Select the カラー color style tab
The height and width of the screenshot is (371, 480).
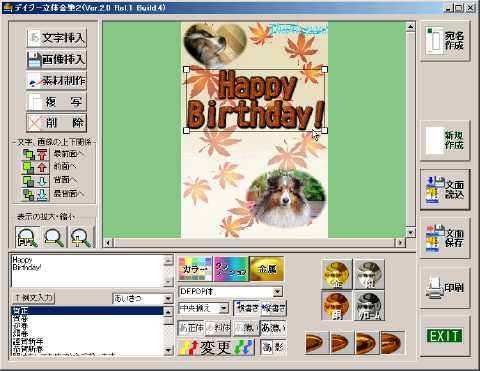(195, 269)
